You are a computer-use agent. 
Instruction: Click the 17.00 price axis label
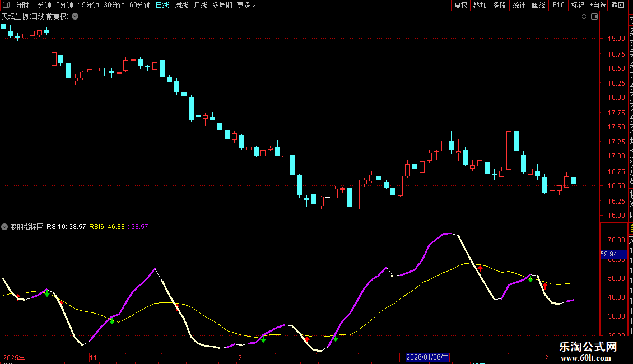(616, 156)
